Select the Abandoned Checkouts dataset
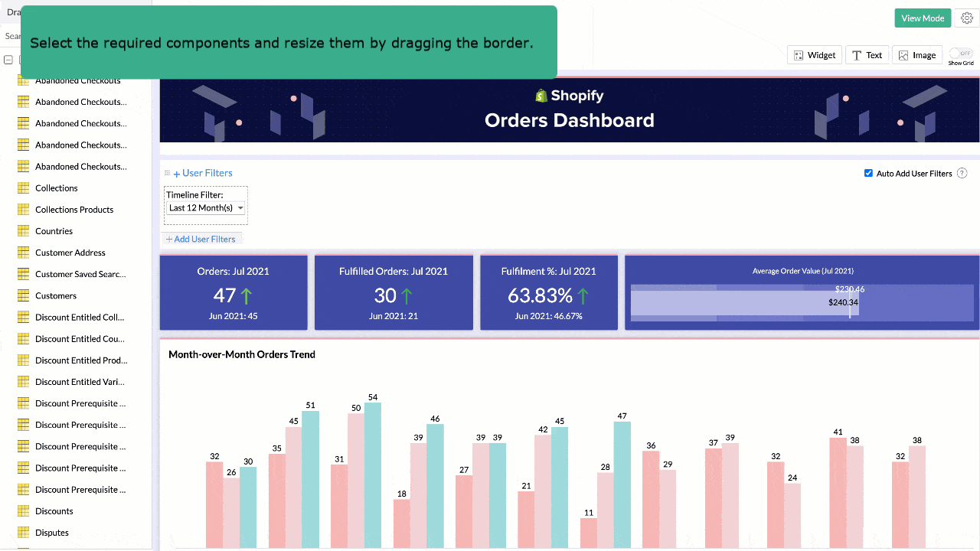The width and height of the screenshot is (980, 551). tap(77, 80)
